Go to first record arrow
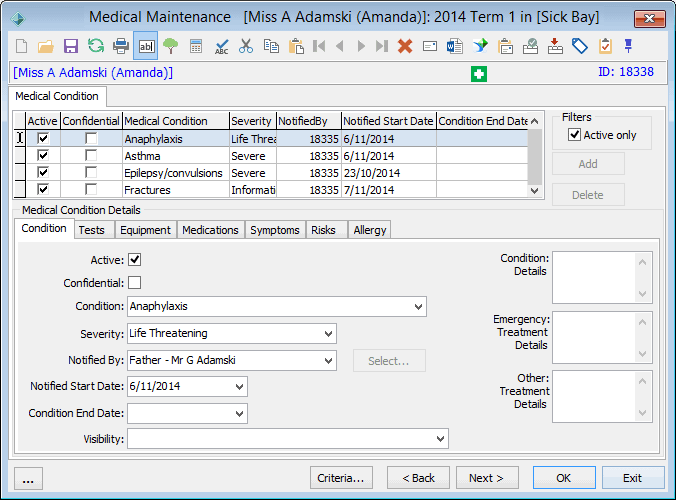Screen dimensions: 676x500 (319, 46)
